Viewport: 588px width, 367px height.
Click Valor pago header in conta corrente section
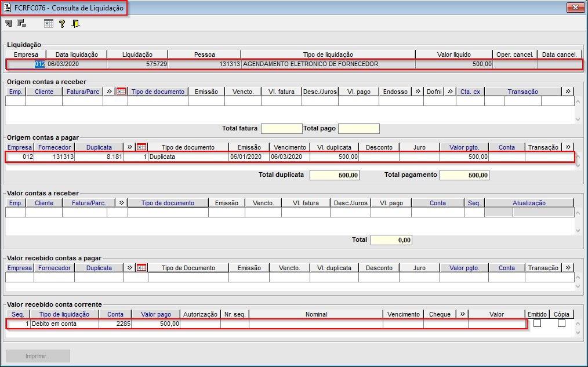click(x=156, y=314)
